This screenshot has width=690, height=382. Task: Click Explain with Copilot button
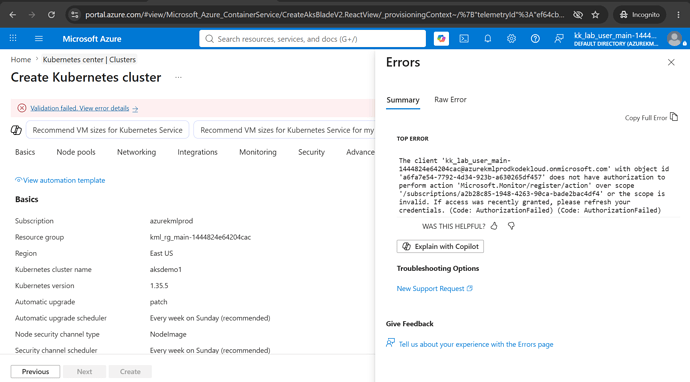[x=440, y=246]
